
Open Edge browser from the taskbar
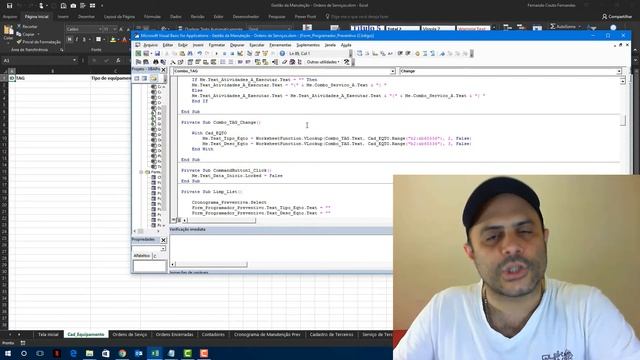point(73,353)
